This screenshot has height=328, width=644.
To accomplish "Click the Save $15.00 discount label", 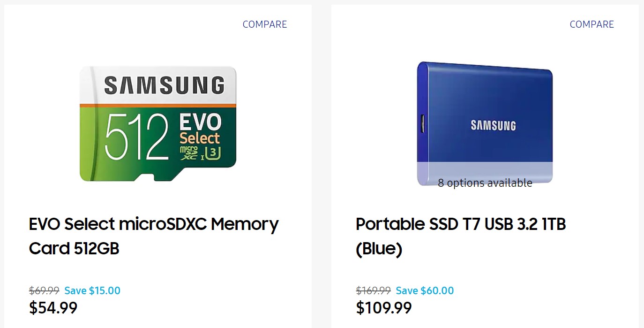I will [x=92, y=290].
